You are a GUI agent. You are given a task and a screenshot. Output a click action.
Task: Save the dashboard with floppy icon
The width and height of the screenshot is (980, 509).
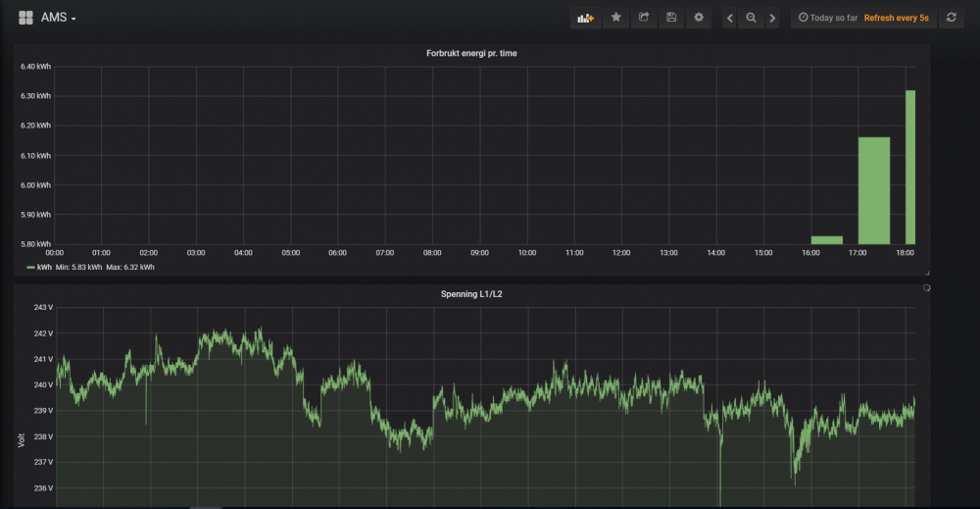[x=671, y=18]
